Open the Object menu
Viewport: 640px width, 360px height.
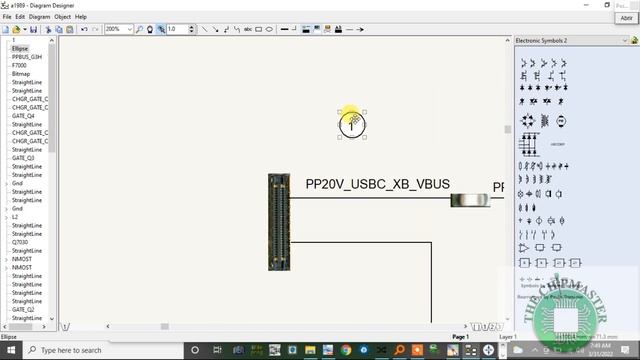pyautogui.click(x=62, y=17)
